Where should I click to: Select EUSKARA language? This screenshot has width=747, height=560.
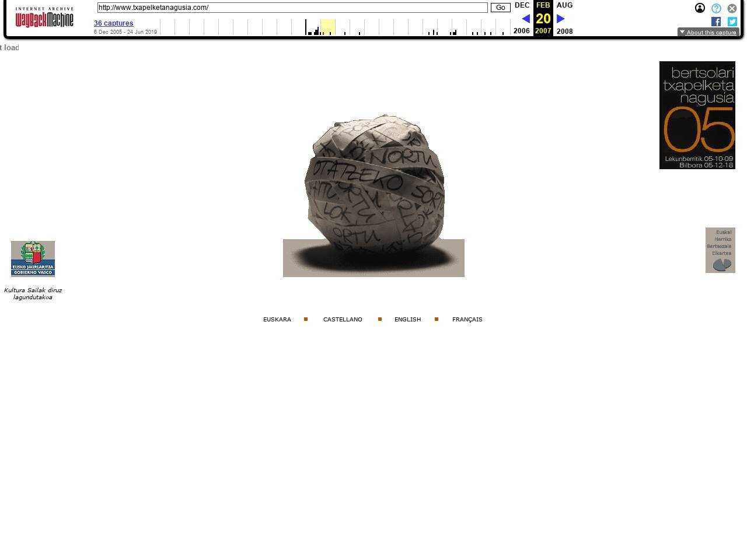277,320
